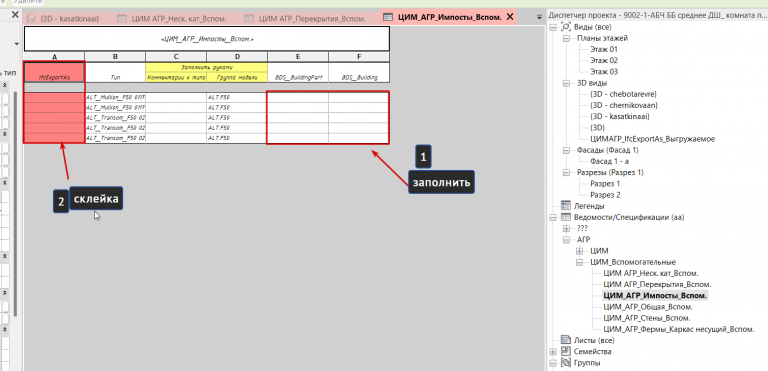Click the Легенды legend icon
The image size is (768, 371).
[566, 206]
